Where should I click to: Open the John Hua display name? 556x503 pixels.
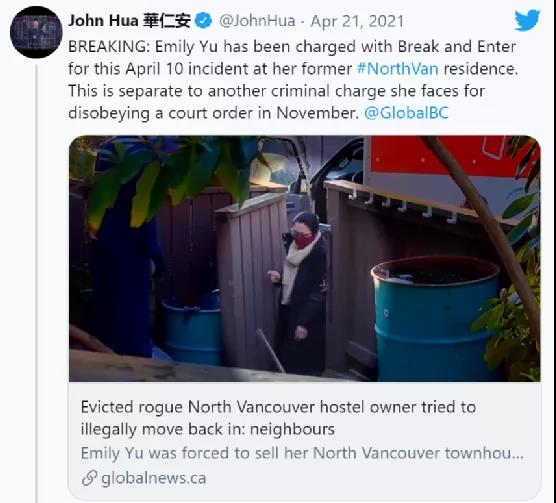130,21
